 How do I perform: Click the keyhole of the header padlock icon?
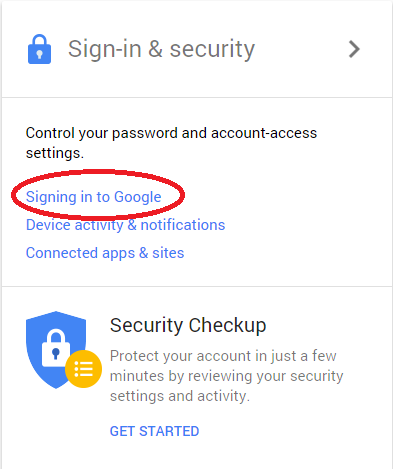click(x=39, y=54)
